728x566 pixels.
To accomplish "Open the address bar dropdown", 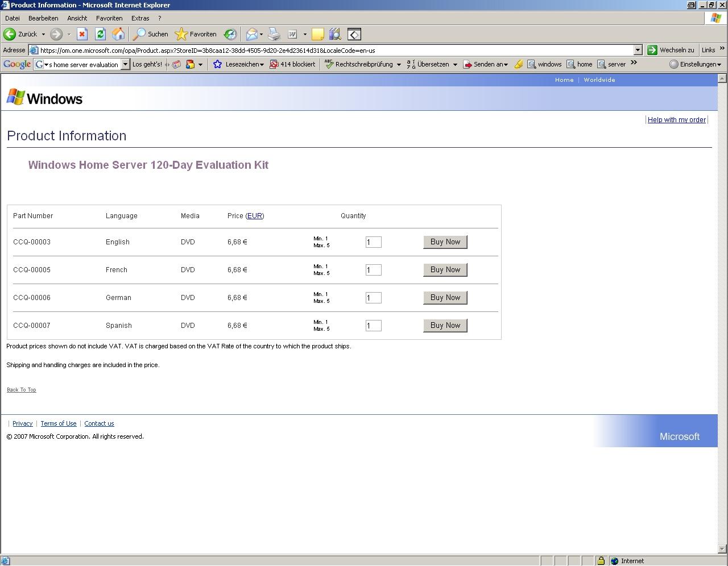I will pos(638,50).
